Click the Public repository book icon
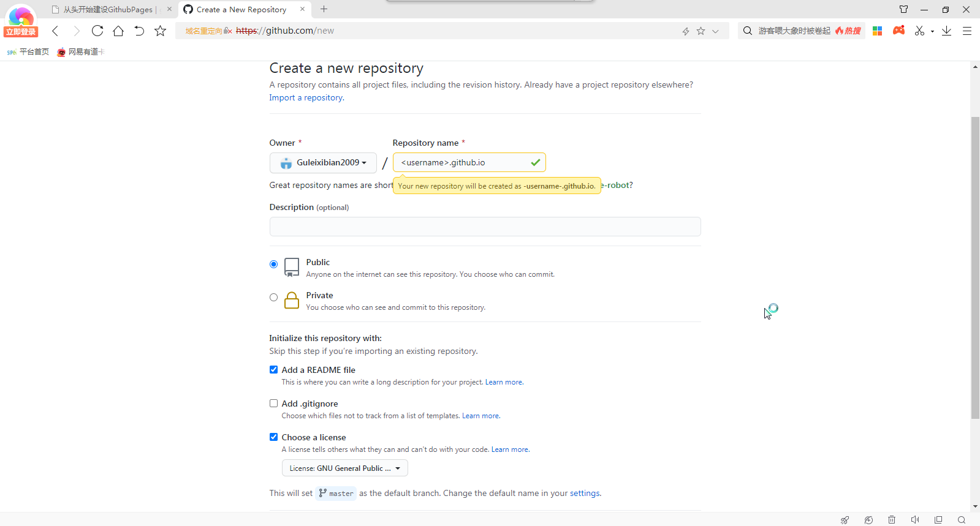Screen dimensions: 980x526 (292, 268)
